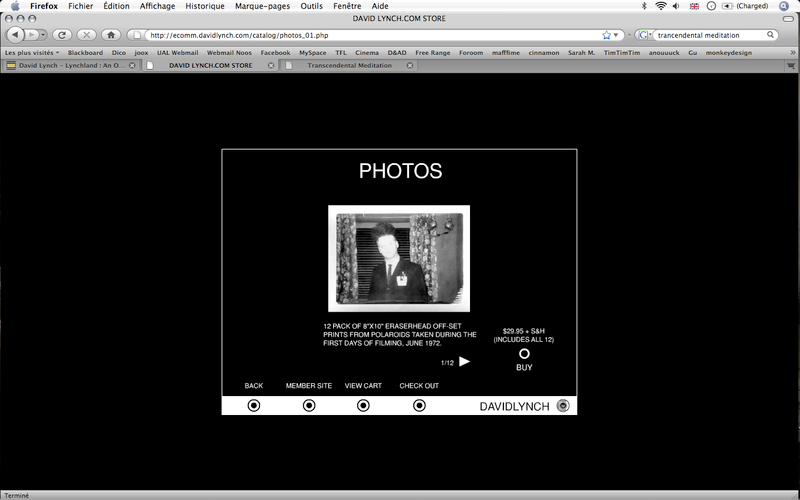The height and width of the screenshot is (500, 800).
Task: Open the Foroom bookmark
Action: click(x=471, y=53)
